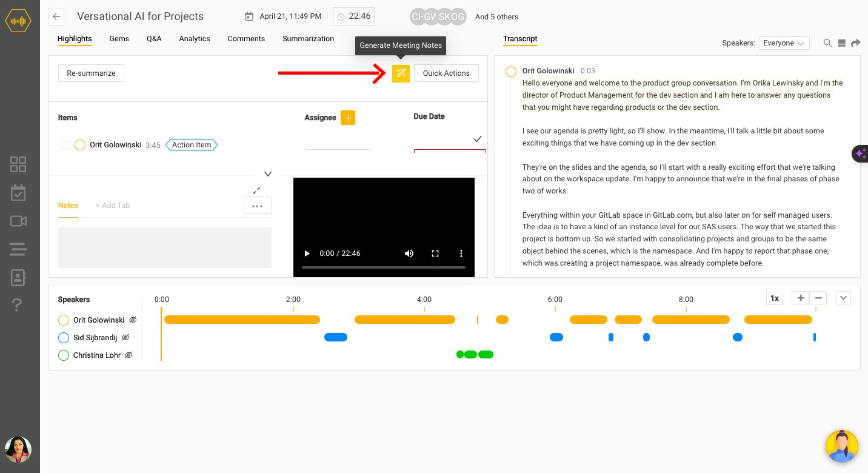Open the purple AI sparkle side button
Screen dimensions: 868x473
coord(860,154)
